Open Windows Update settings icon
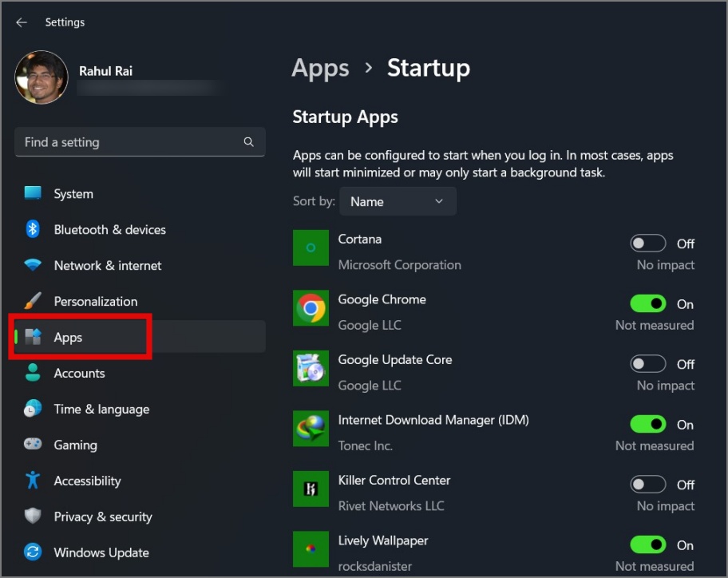The image size is (728, 578). [32, 552]
